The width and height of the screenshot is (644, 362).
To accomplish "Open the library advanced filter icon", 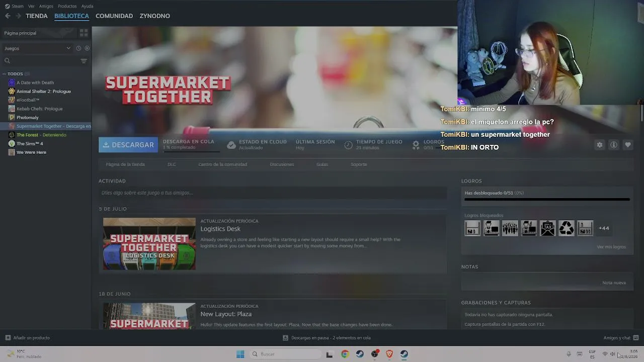I will (84, 61).
